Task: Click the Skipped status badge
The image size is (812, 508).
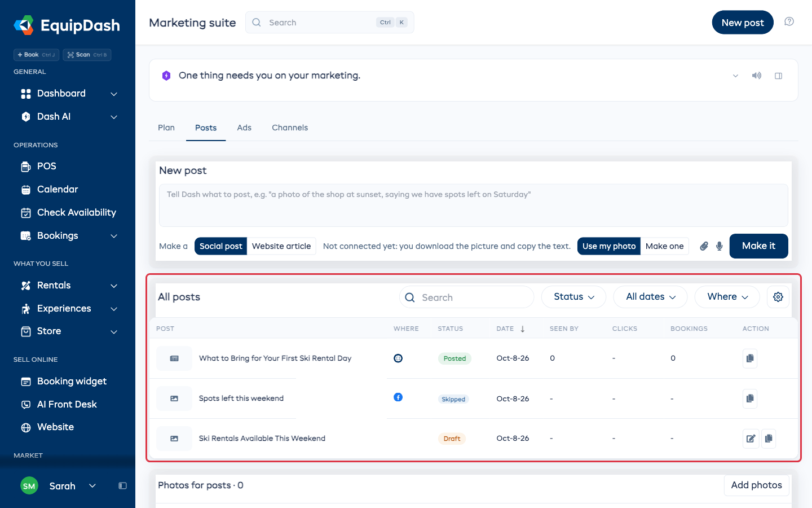Action: click(453, 399)
